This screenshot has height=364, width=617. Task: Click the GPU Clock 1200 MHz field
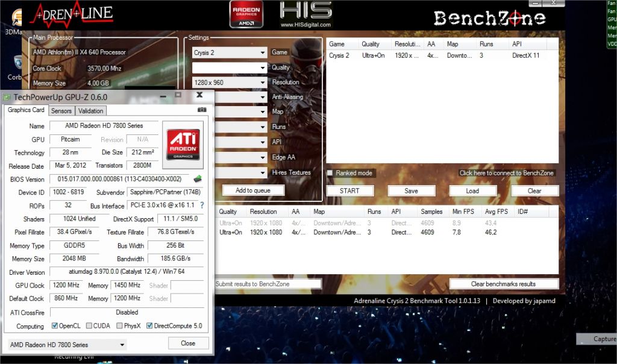point(66,285)
